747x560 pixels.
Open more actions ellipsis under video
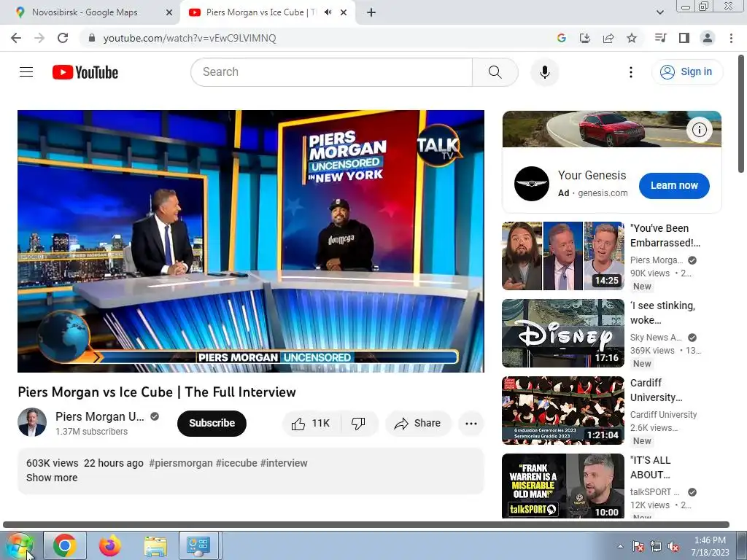click(471, 424)
